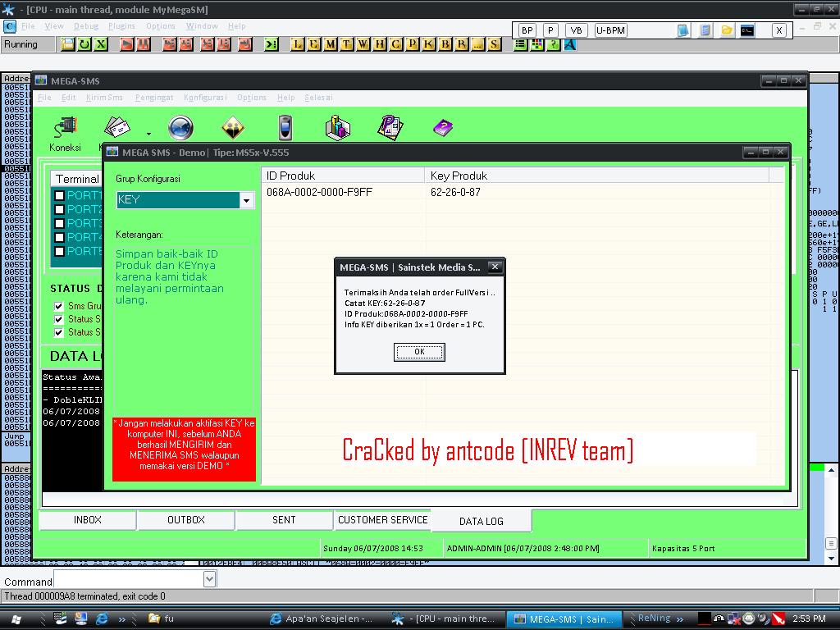This screenshot has width=840, height=630.
Task: Open the Command box dropdown arrow
Action: click(x=209, y=579)
